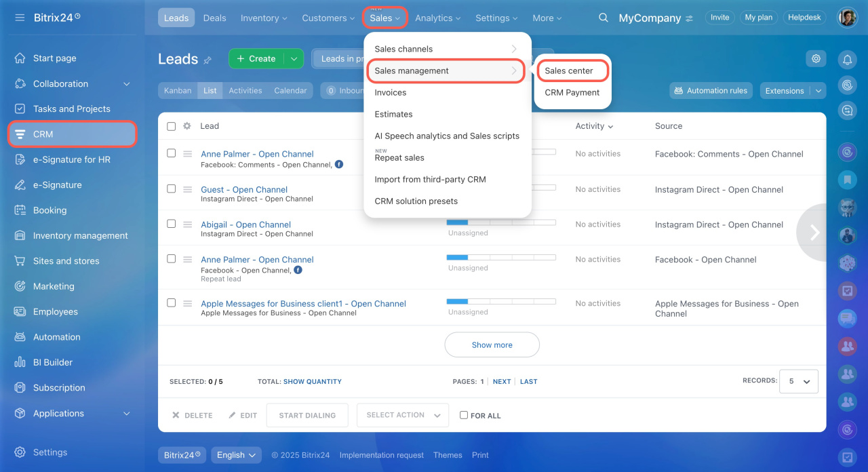Image resolution: width=868 pixels, height=472 pixels.
Task: Select the Anne Palmer Facebook: Comments lead checkbox
Action: [171, 153]
